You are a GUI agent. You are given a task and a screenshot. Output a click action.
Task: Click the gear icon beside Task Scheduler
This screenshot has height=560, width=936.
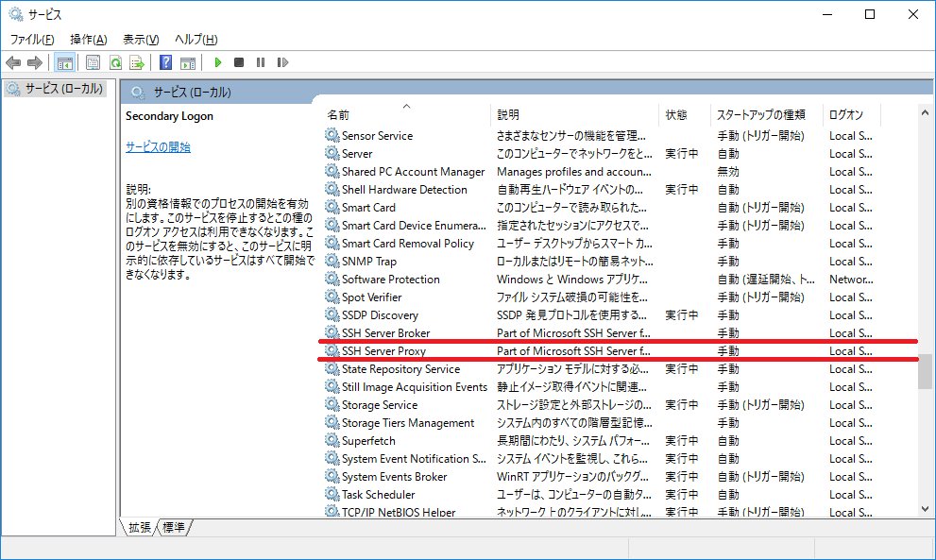point(332,494)
